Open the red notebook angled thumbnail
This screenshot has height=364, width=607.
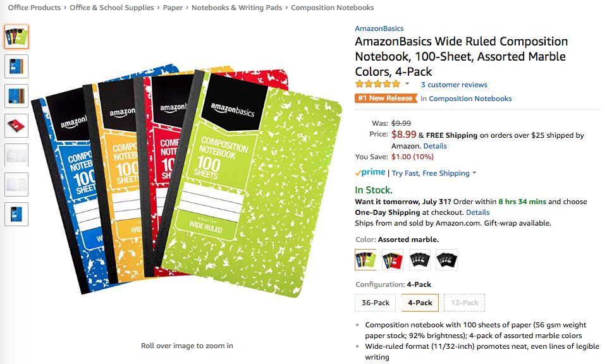point(16,126)
